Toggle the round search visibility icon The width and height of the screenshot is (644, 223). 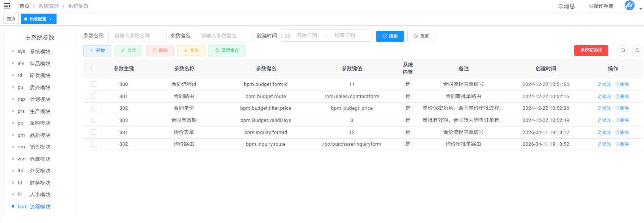[x=623, y=50]
